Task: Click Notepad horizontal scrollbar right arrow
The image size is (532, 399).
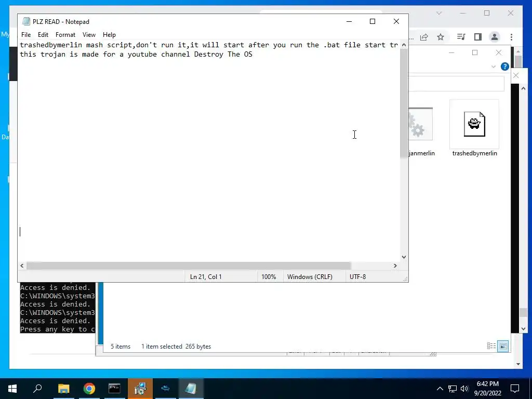Action: coord(395,265)
